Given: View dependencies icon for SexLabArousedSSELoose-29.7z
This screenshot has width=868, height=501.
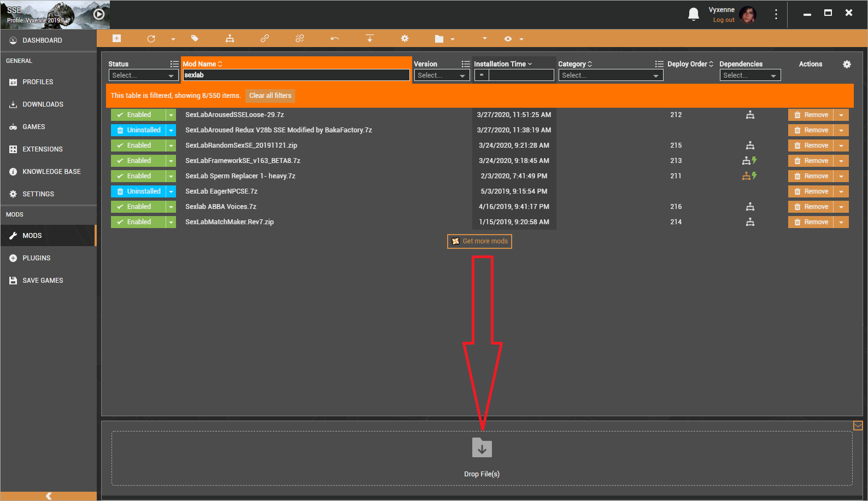Looking at the screenshot, I should coord(750,115).
